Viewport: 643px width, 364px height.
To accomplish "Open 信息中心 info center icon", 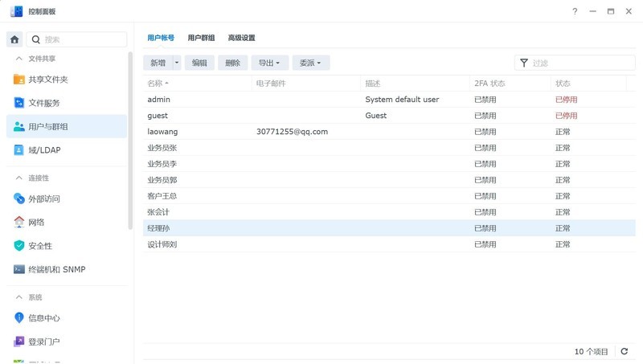I will click(18, 317).
